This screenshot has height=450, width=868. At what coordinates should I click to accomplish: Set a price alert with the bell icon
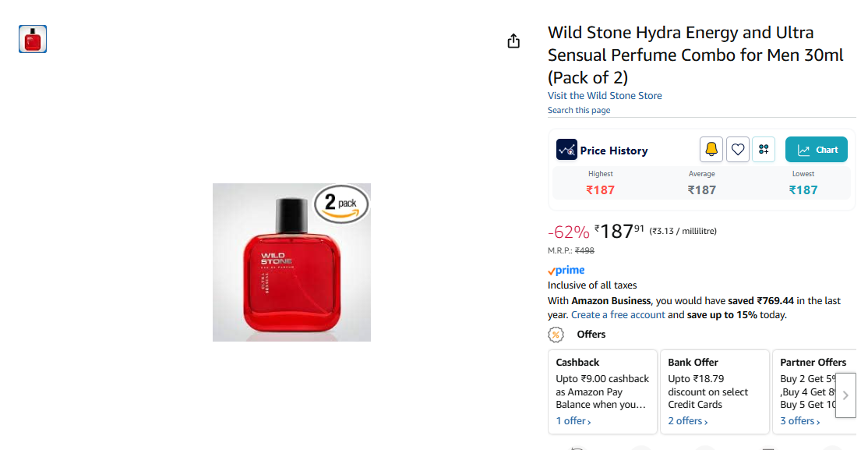click(711, 150)
